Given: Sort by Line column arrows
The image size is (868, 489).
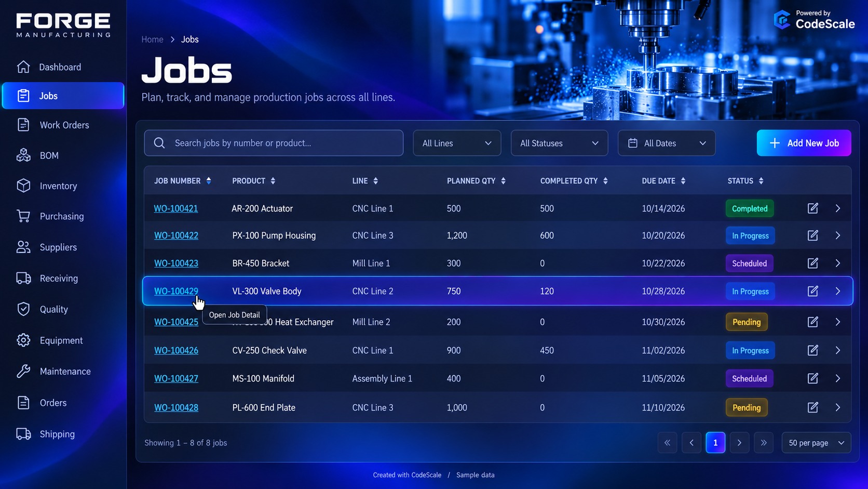Looking at the screenshot, I should pos(375,181).
